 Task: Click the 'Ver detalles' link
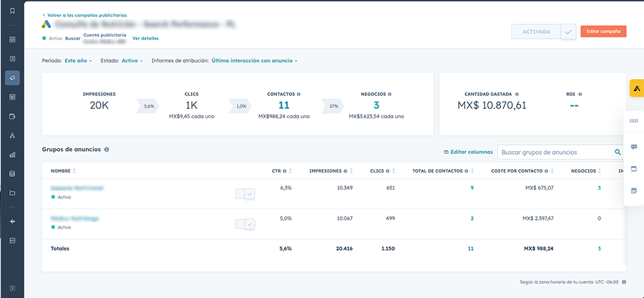tap(145, 39)
